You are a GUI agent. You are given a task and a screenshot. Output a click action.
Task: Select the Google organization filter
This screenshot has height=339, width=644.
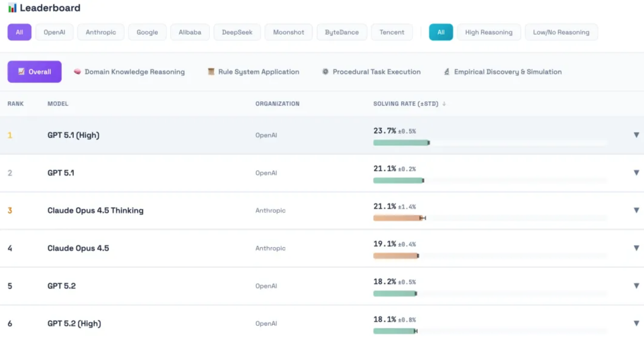147,32
